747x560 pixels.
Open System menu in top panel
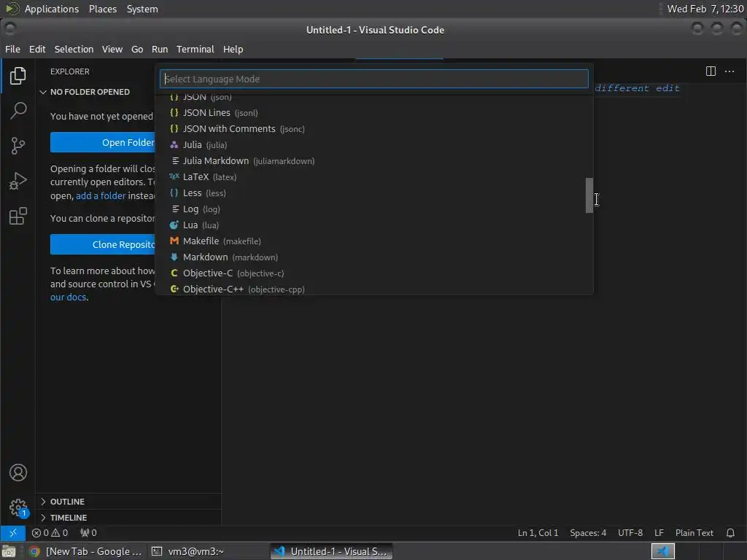click(142, 9)
